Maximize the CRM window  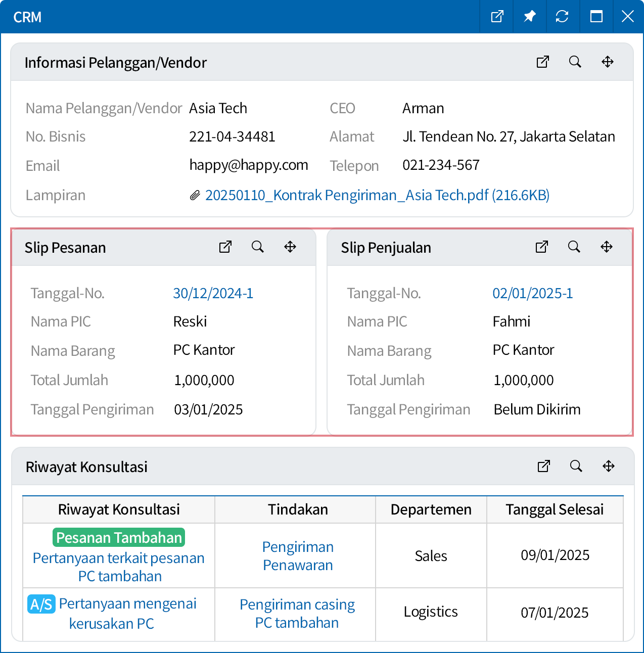point(596,17)
